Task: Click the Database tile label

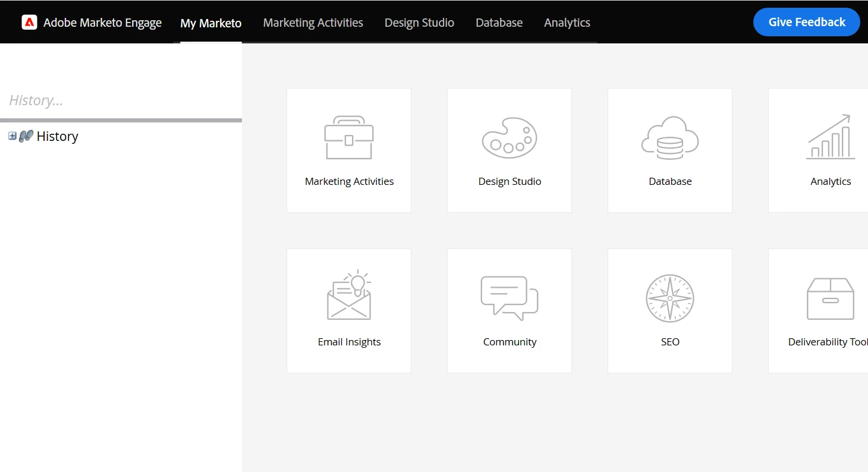Action: click(x=670, y=181)
